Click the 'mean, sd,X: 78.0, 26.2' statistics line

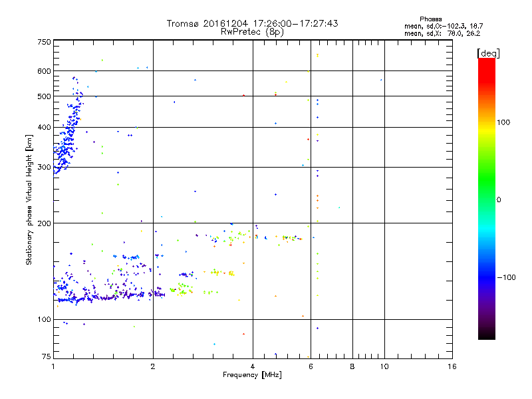[x=442, y=34]
